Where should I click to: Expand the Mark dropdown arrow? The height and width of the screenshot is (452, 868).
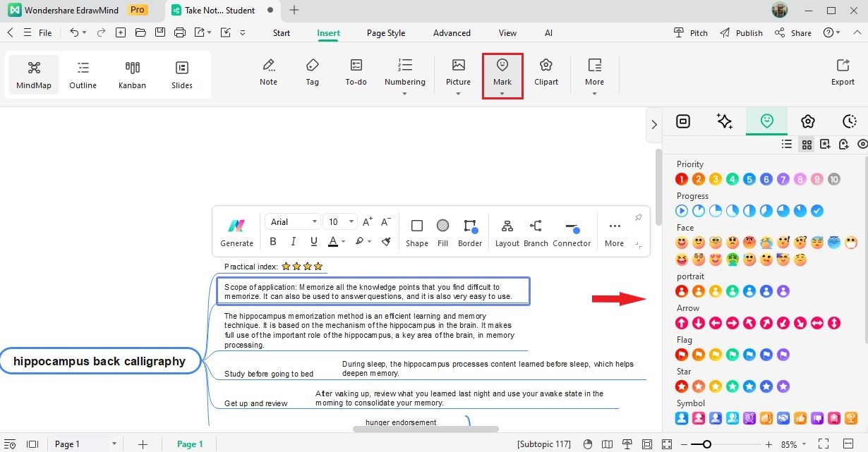point(502,93)
